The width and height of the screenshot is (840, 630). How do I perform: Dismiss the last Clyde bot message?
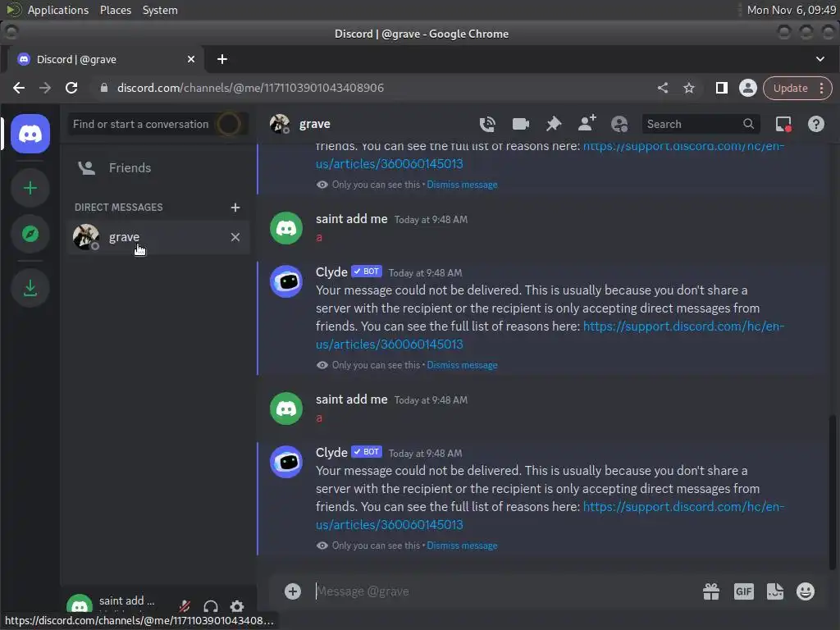click(x=462, y=546)
